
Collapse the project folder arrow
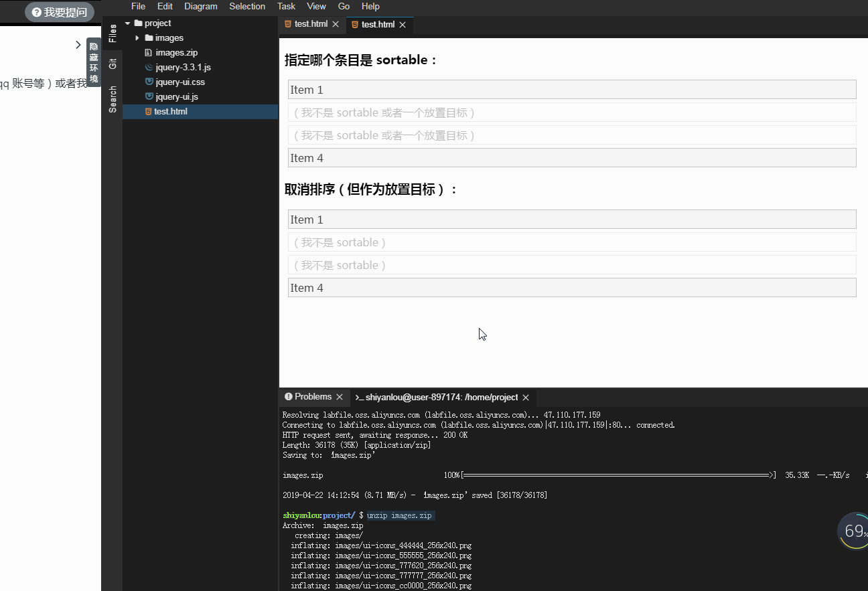pos(127,23)
